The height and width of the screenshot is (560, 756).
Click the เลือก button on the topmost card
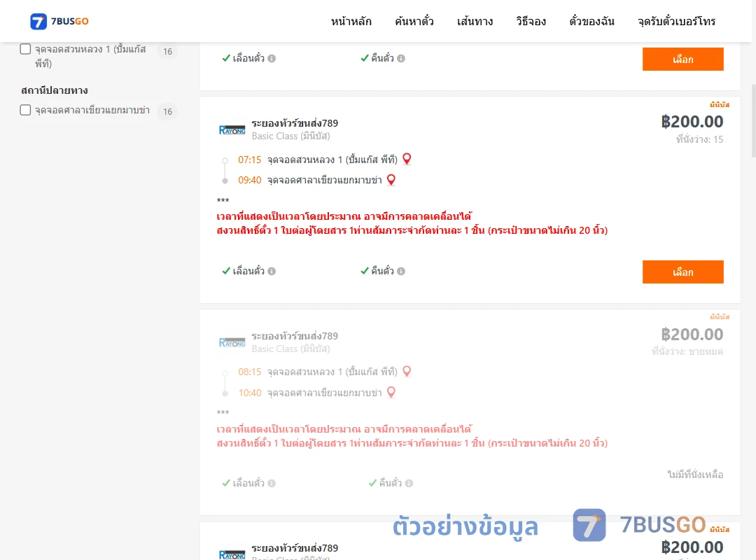tap(682, 59)
